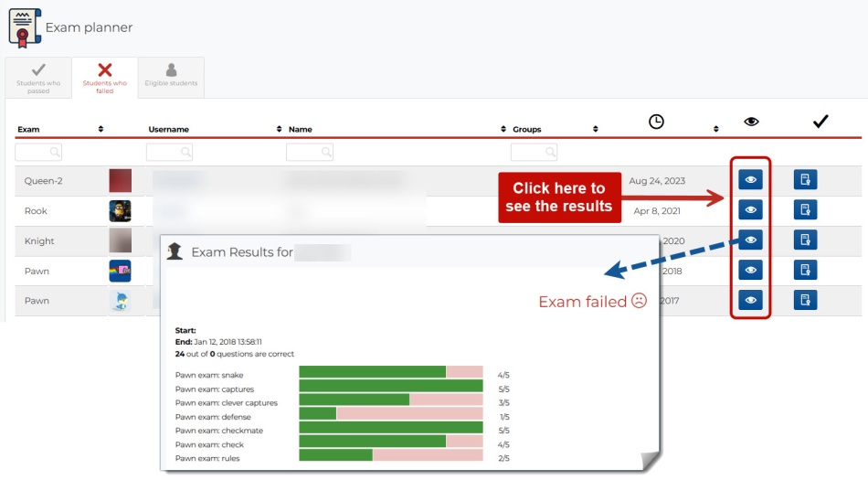Click the Username filter search box
The width and height of the screenshot is (868, 480).
tap(169, 152)
